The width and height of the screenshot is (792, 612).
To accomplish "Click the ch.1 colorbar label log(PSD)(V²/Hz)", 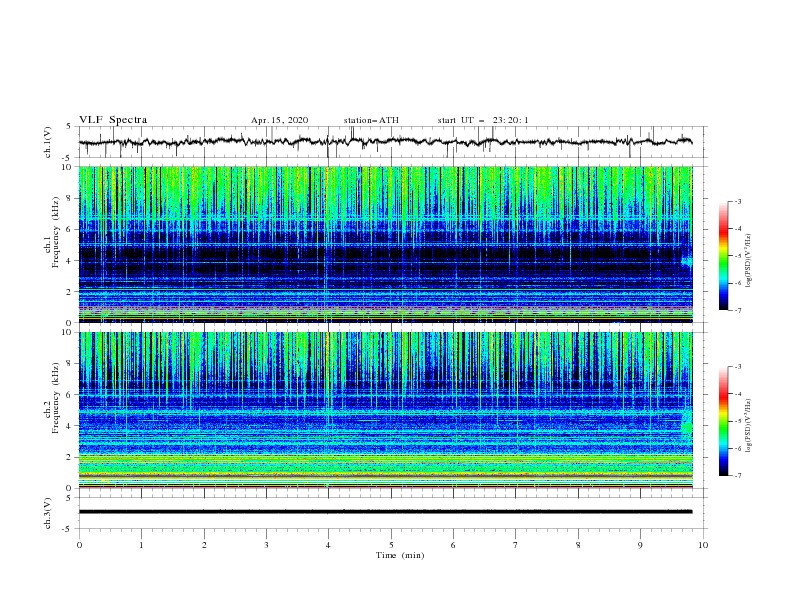I will tap(749, 261).
